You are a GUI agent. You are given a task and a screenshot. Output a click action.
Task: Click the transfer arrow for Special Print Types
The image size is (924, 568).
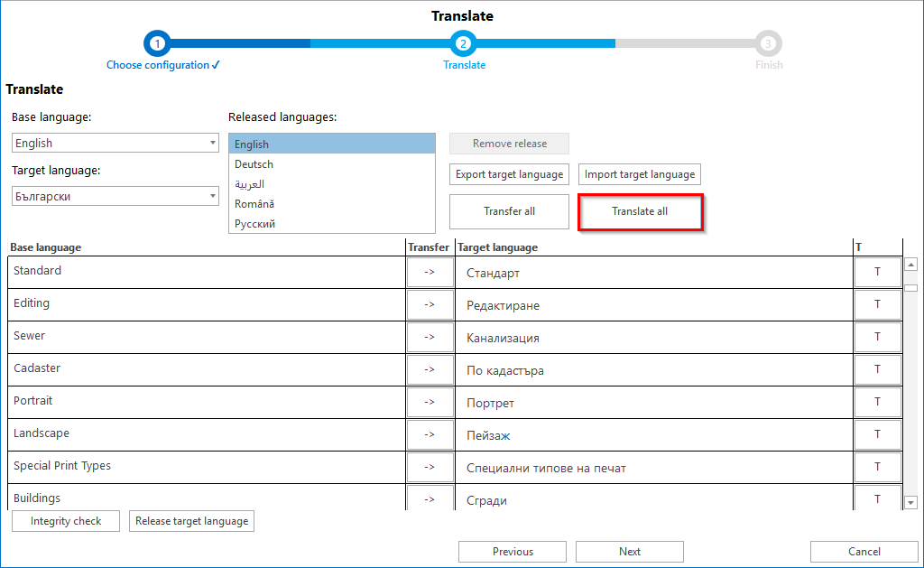coord(430,467)
